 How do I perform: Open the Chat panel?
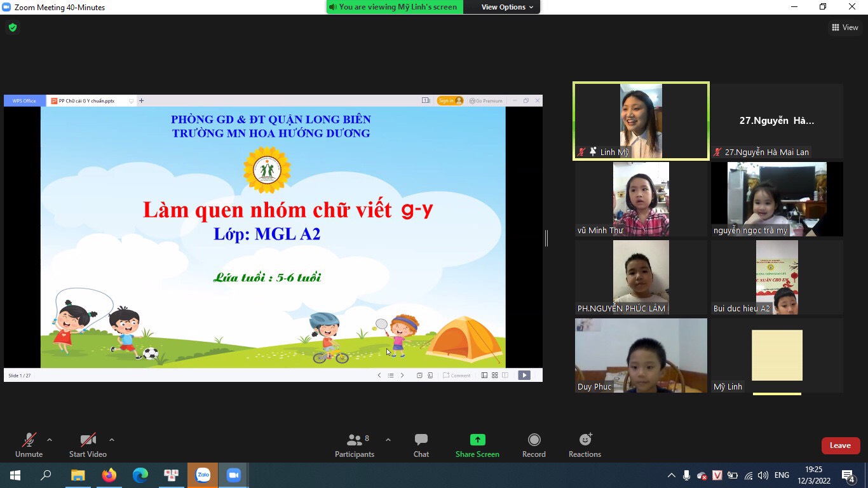(x=421, y=445)
